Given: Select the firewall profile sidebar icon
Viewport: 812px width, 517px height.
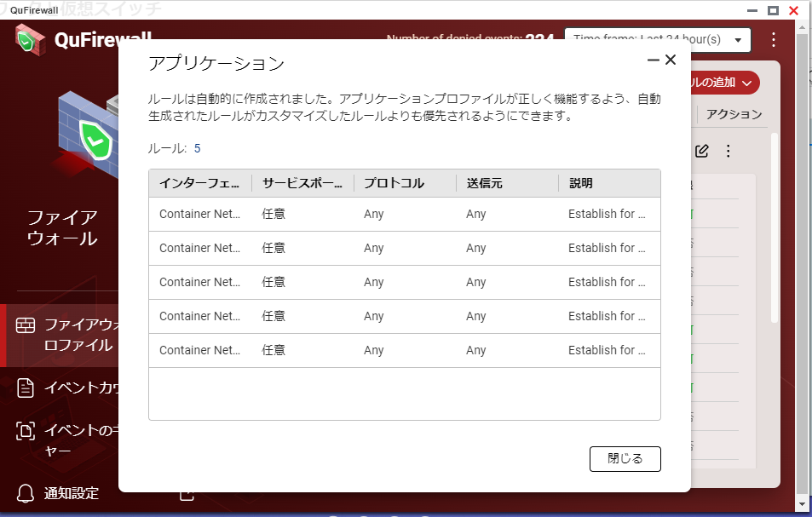Looking at the screenshot, I should click(x=26, y=325).
